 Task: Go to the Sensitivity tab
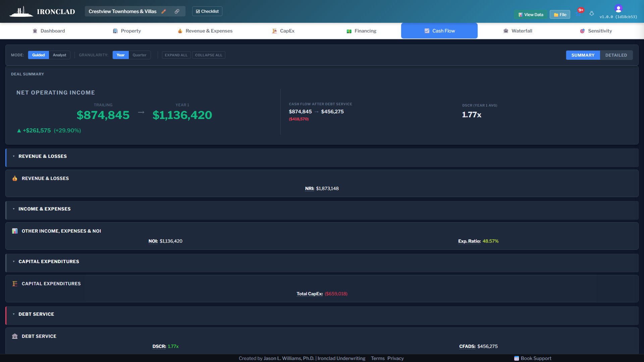tap(596, 31)
